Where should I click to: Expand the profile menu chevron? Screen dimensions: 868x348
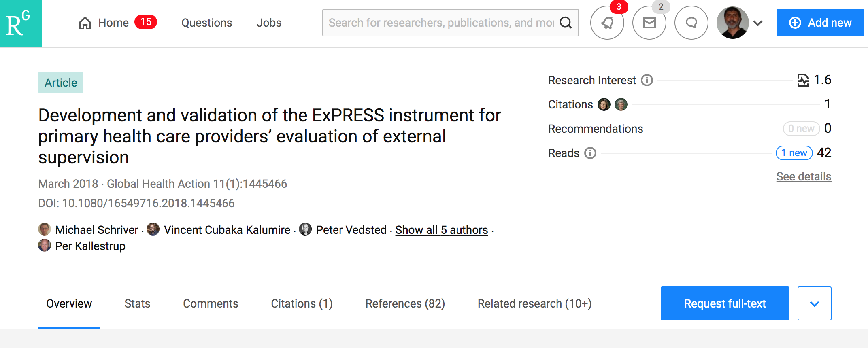pos(758,23)
